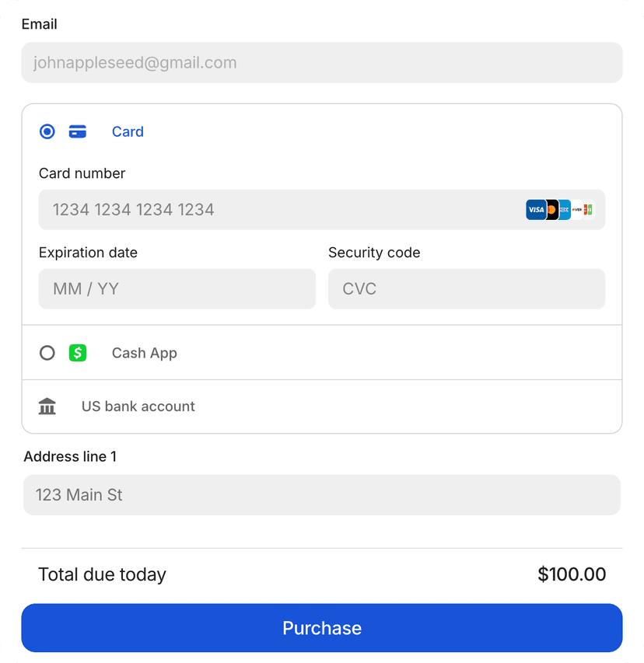Choose the US bank account option

138,407
